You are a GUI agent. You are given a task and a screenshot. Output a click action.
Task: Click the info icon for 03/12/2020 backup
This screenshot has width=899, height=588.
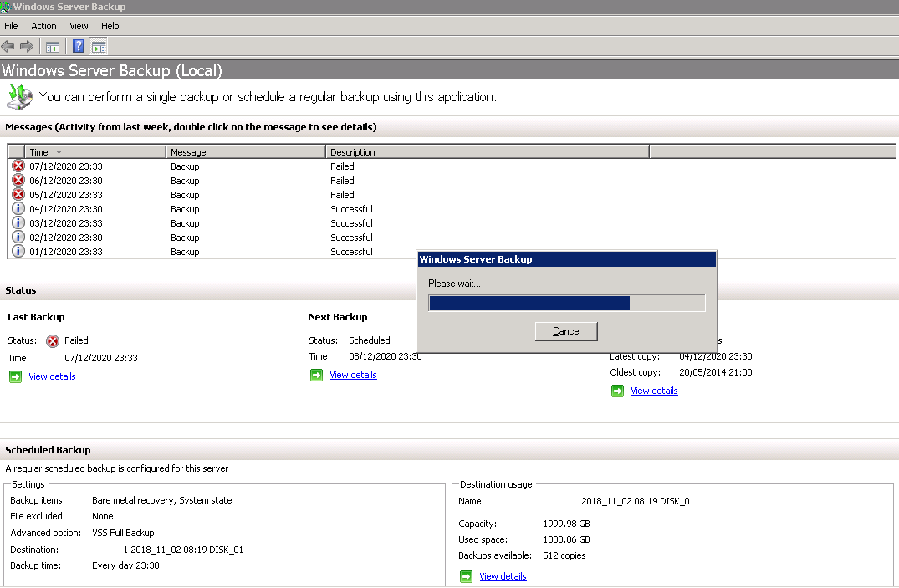tap(18, 223)
